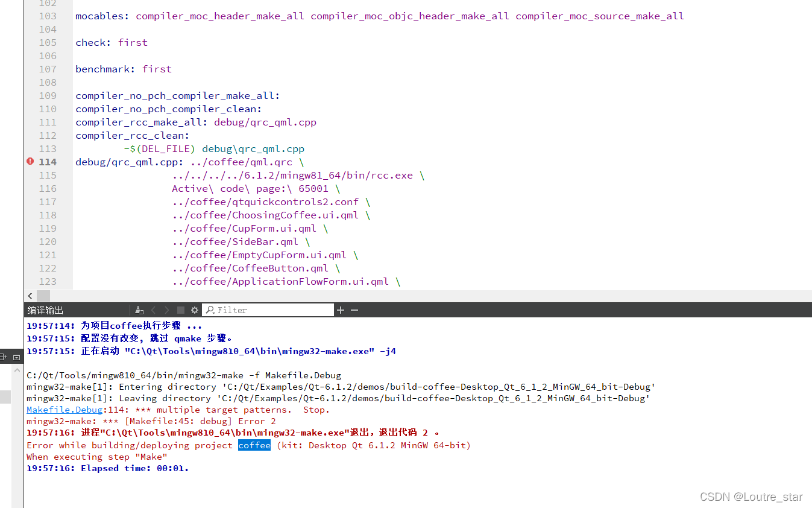Zoom out output text using minus icon
Image resolution: width=812 pixels, height=508 pixels.
pos(354,310)
